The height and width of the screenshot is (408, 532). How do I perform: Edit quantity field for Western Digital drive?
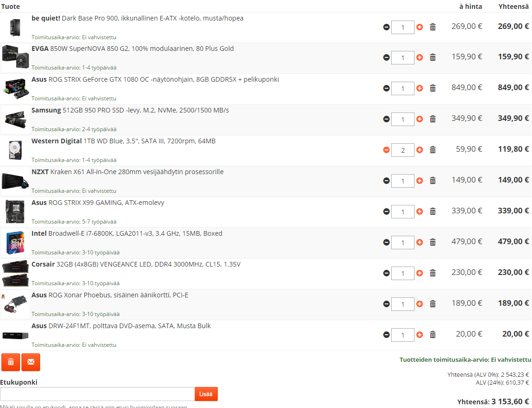(403, 150)
